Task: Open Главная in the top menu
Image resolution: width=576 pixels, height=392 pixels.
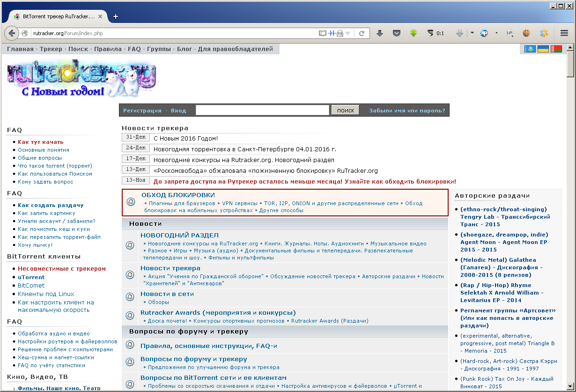Action: tap(20, 49)
